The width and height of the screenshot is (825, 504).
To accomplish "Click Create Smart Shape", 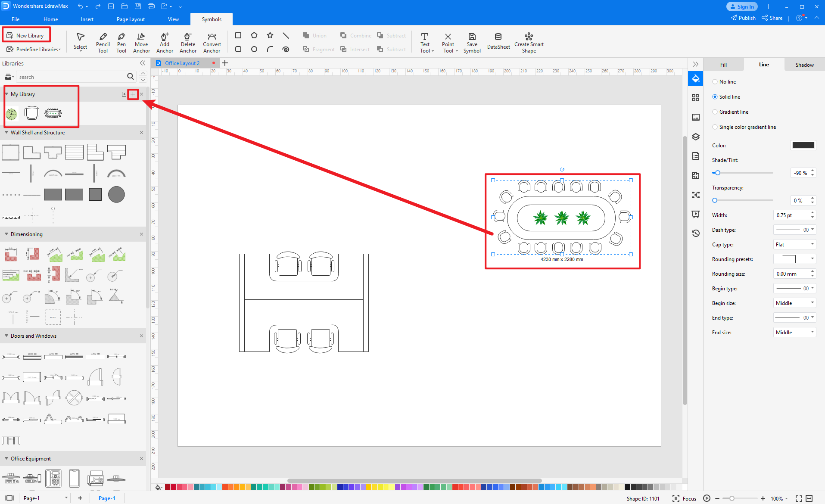I will coord(529,41).
